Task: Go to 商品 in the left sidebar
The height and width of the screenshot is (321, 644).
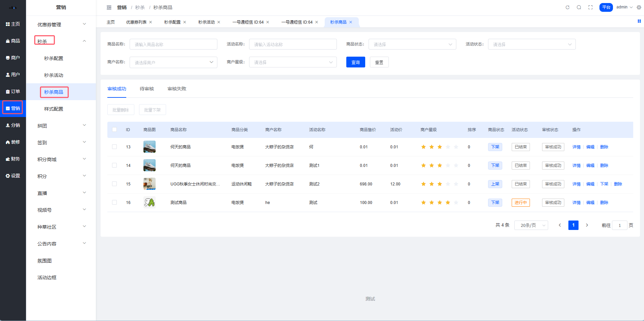Action: (x=13, y=41)
